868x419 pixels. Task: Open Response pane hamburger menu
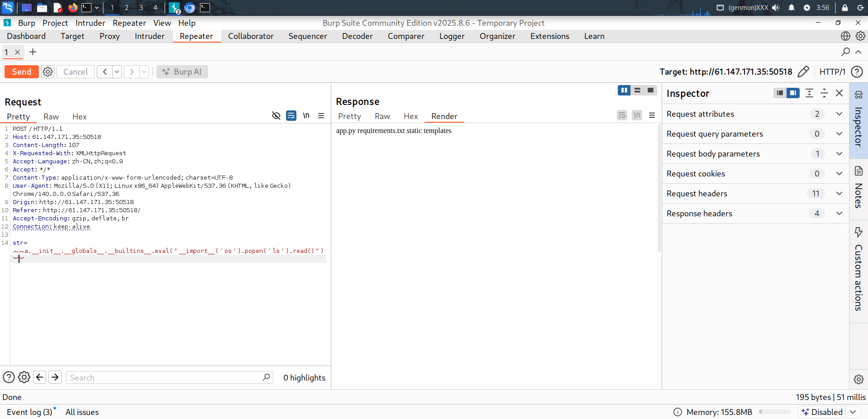652,115
